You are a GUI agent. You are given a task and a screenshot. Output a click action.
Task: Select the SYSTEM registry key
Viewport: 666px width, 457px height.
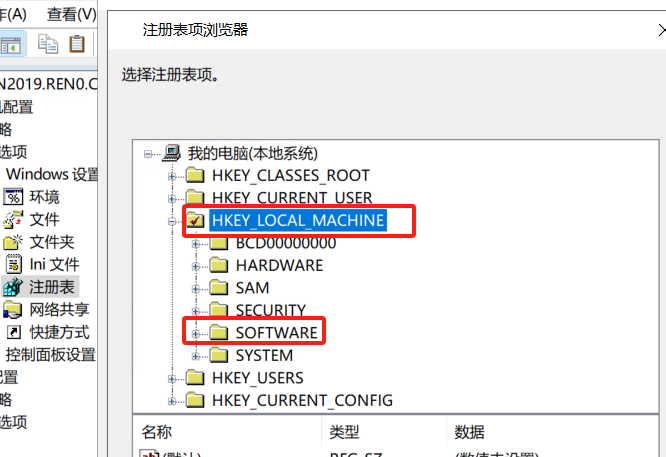[264, 355]
